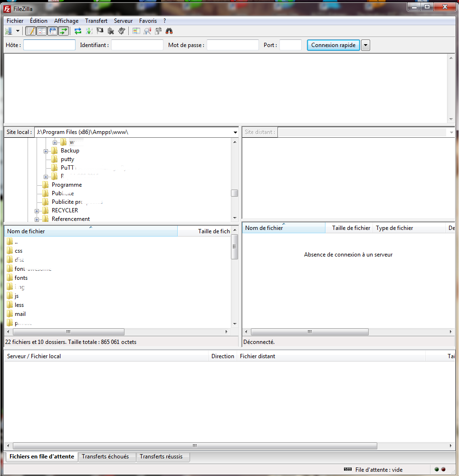459x476 pixels.
Task: Click the Mot de passe field
Action: (x=232, y=45)
